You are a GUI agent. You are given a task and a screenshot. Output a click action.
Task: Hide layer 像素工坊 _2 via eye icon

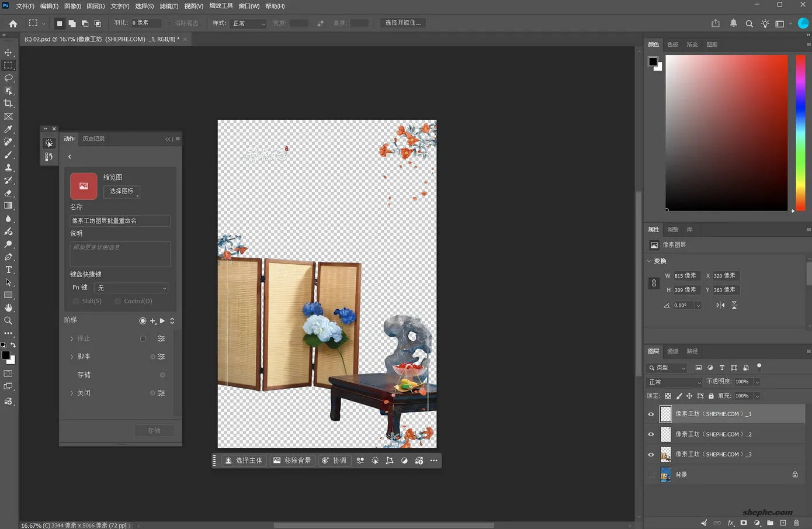tap(651, 434)
